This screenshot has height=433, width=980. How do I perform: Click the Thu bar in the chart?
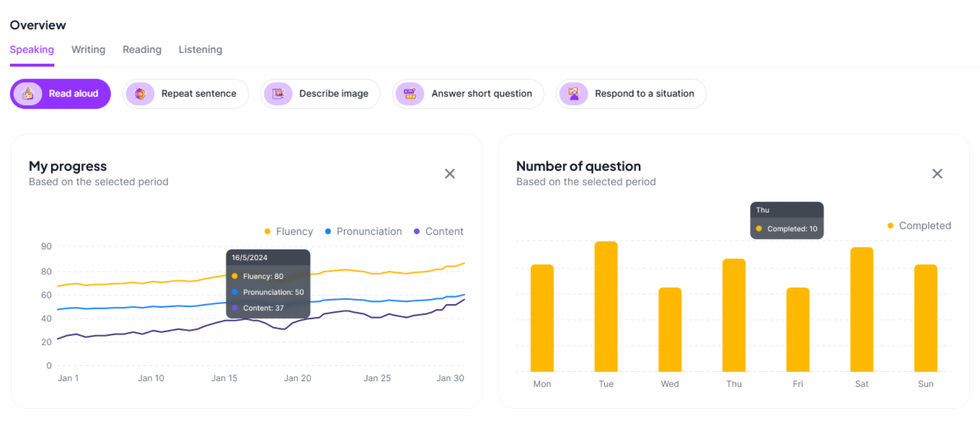pyautogui.click(x=734, y=315)
